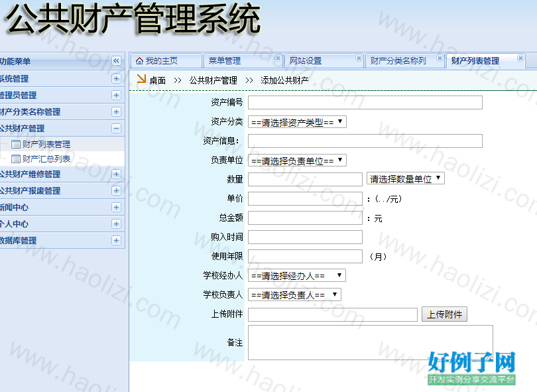Focus the 资产编号 input field
The image size is (537, 392).
point(365,102)
